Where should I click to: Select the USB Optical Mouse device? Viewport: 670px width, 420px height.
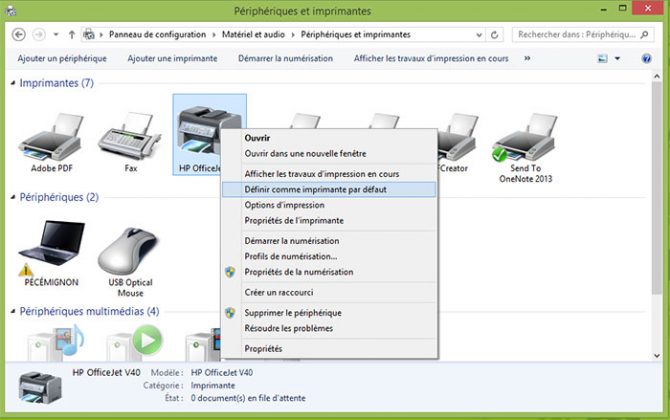pos(129,250)
